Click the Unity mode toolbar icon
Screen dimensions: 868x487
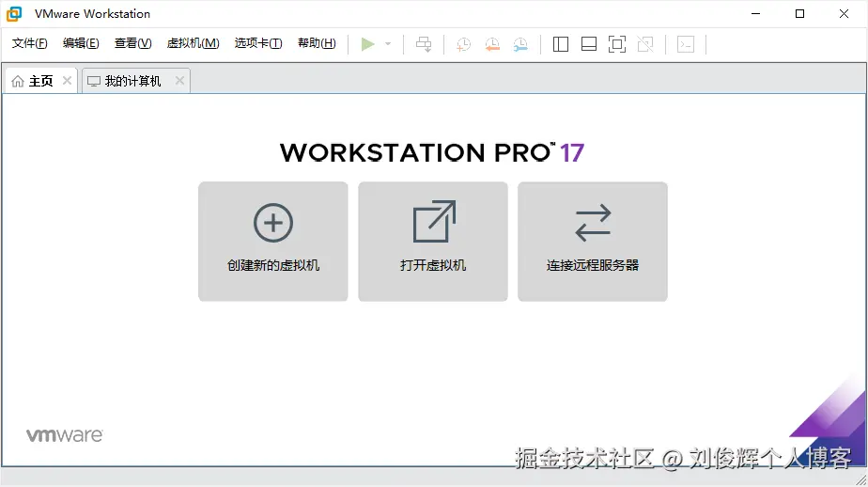point(645,44)
